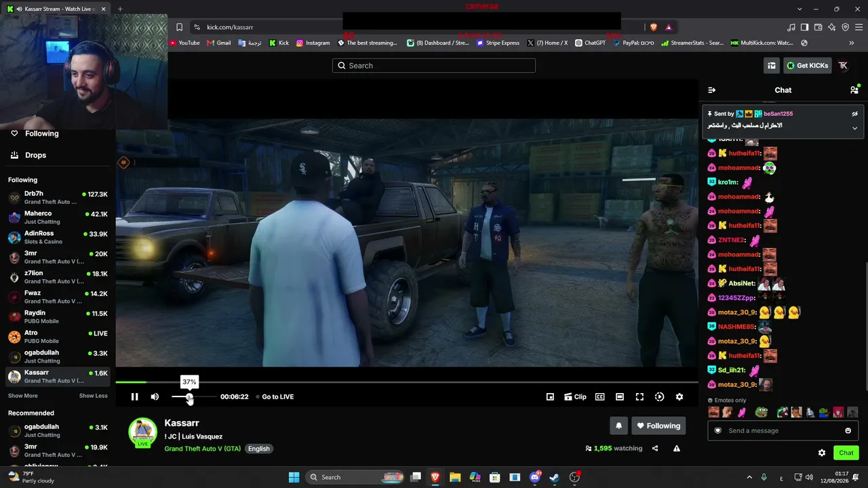
Task: Open Drops in the sidebar
Action: click(x=57, y=155)
